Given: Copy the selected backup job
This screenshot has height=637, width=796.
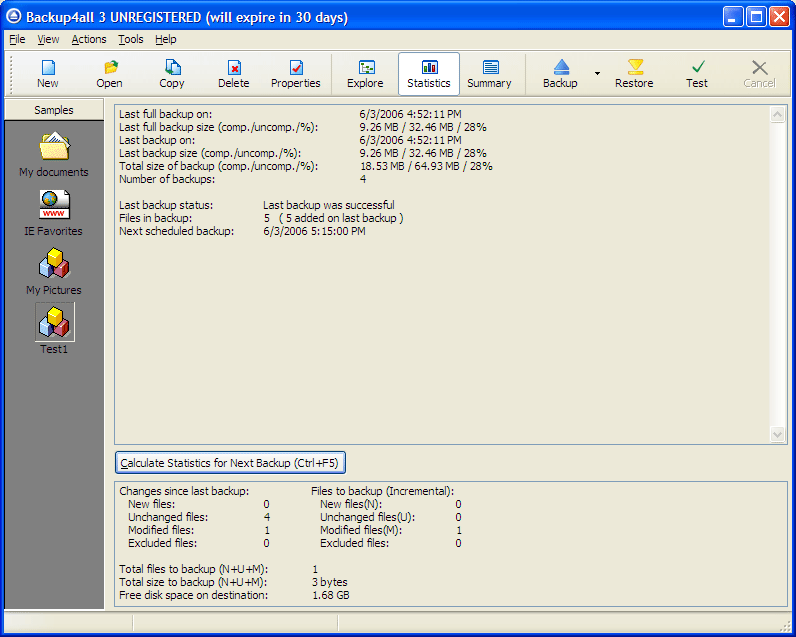Looking at the screenshot, I should point(172,74).
